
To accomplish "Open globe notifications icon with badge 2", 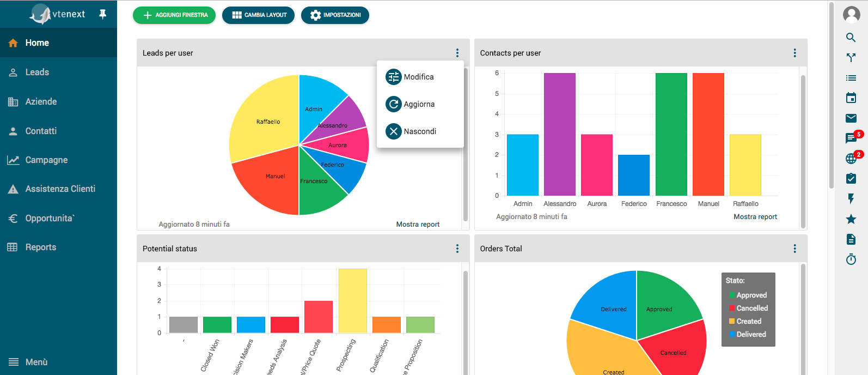I will [851, 159].
